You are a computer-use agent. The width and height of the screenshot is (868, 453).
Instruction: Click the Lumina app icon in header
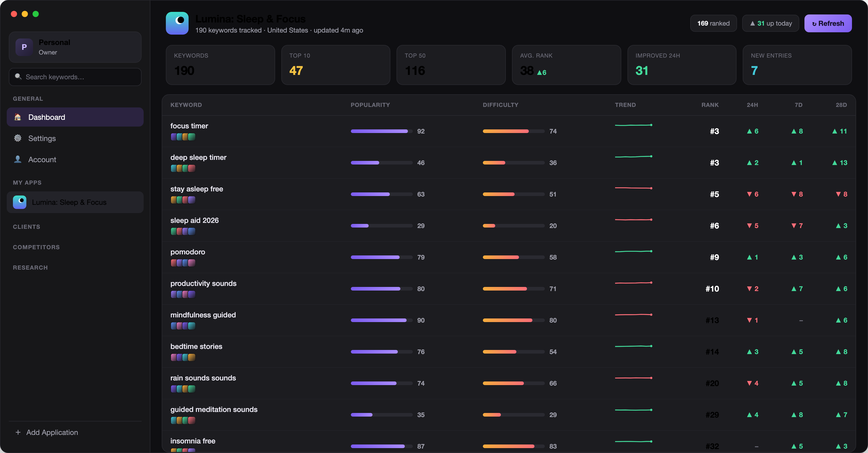tap(177, 23)
